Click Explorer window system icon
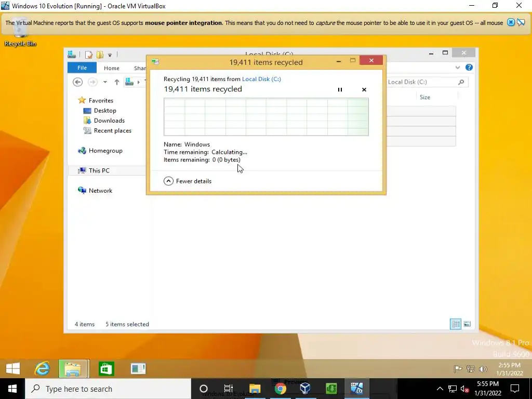Image resolution: width=532 pixels, height=399 pixels. pos(72,54)
